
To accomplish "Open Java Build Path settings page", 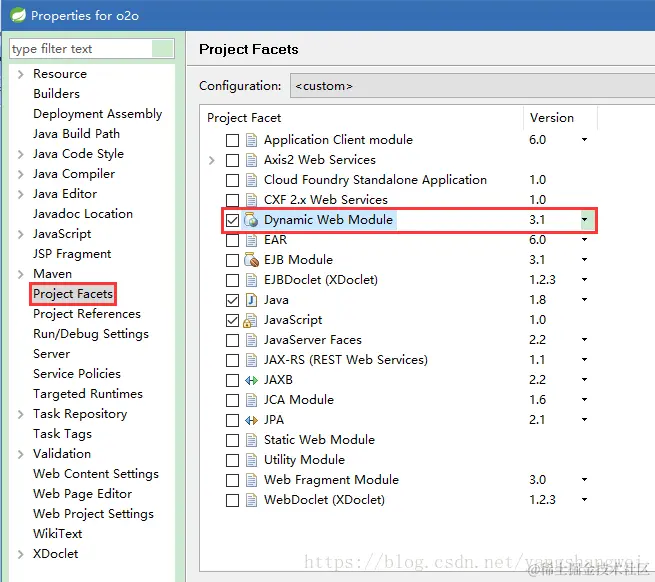I will point(76,134).
